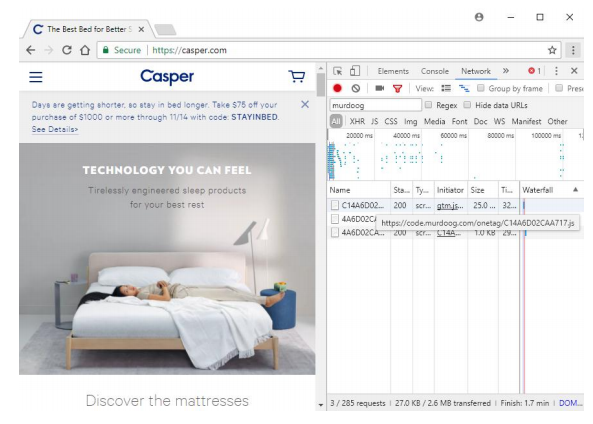Toggle DevTools device toolbar
Image resolution: width=593 pixels, height=424 pixels.
coord(355,71)
